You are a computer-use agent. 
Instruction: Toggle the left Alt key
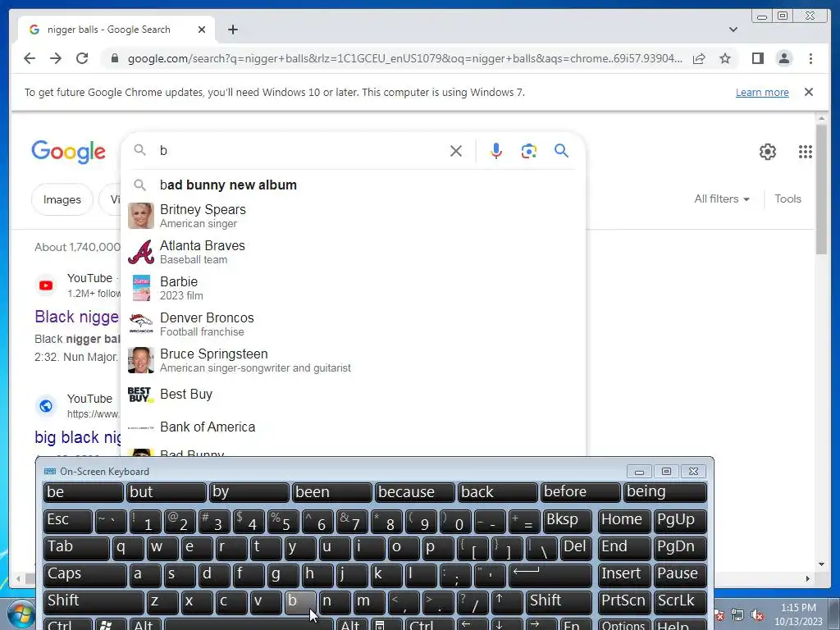point(144,624)
